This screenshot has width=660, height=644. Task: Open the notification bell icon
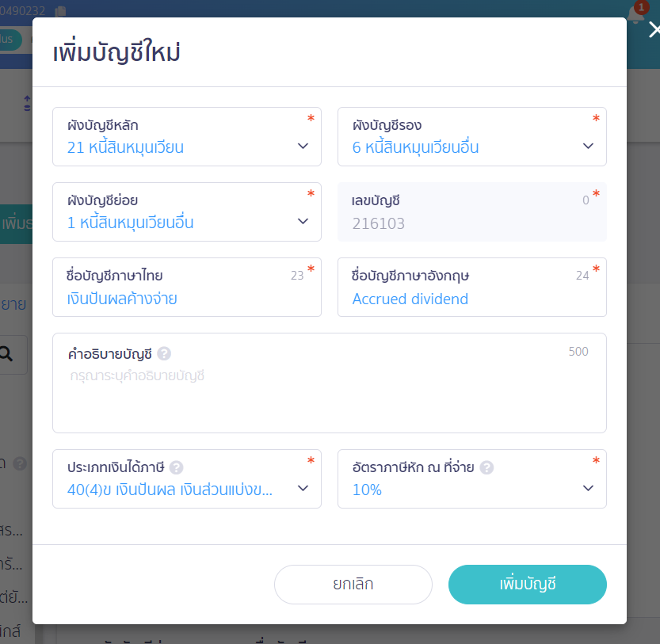635,14
